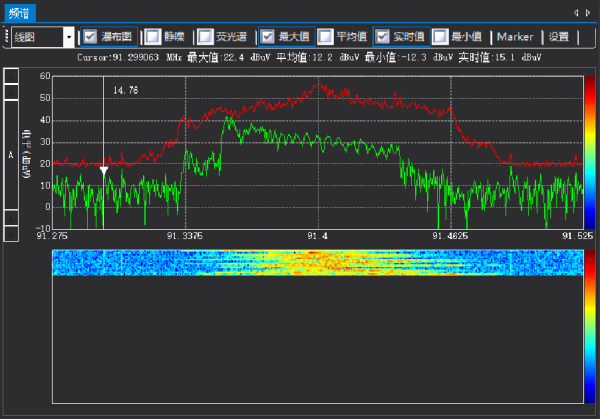600x419 pixels.
Task: Enable the 静噪 squelch checkbox
Action: tap(152, 37)
